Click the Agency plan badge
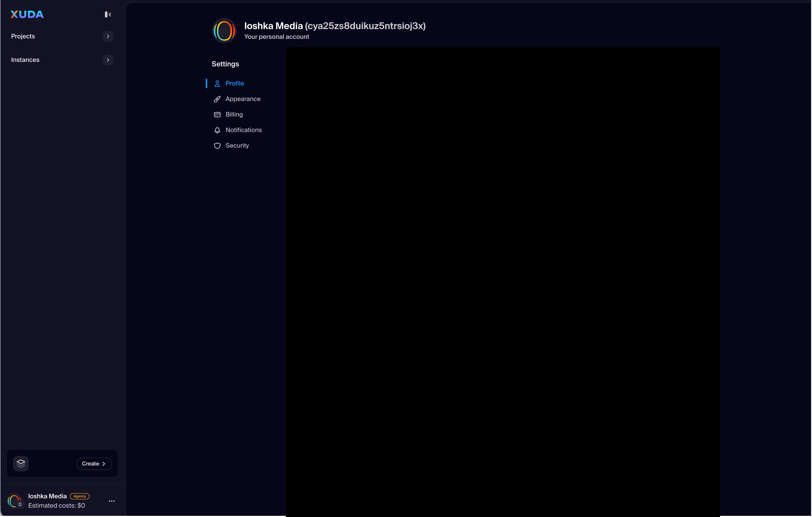Screen dimensions: 812x517 pyautogui.click(x=79, y=496)
